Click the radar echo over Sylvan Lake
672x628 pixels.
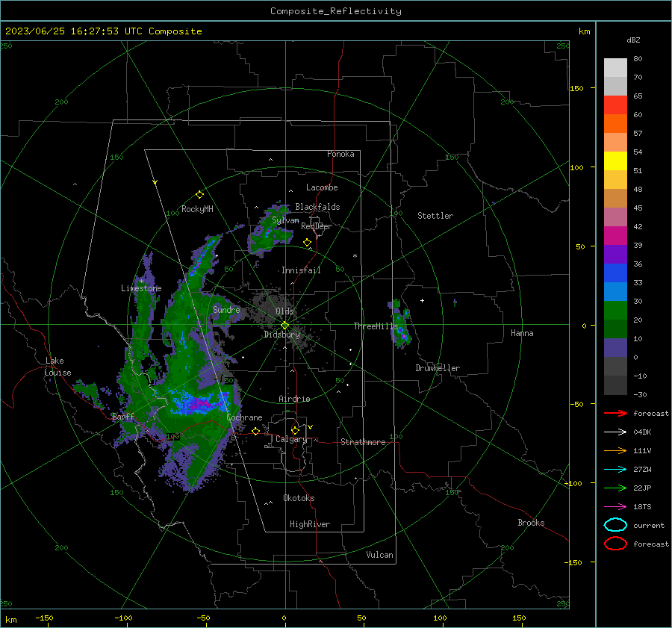(270, 229)
